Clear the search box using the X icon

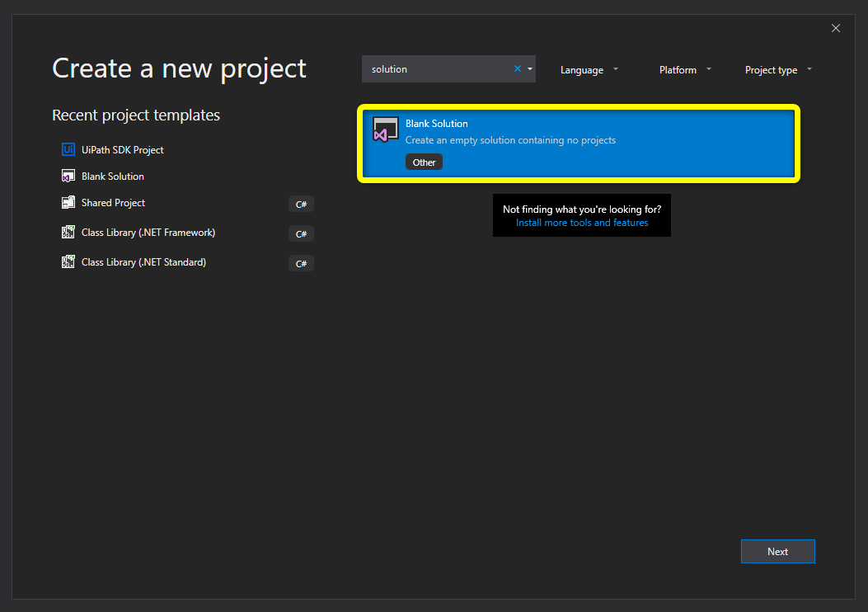click(x=516, y=68)
